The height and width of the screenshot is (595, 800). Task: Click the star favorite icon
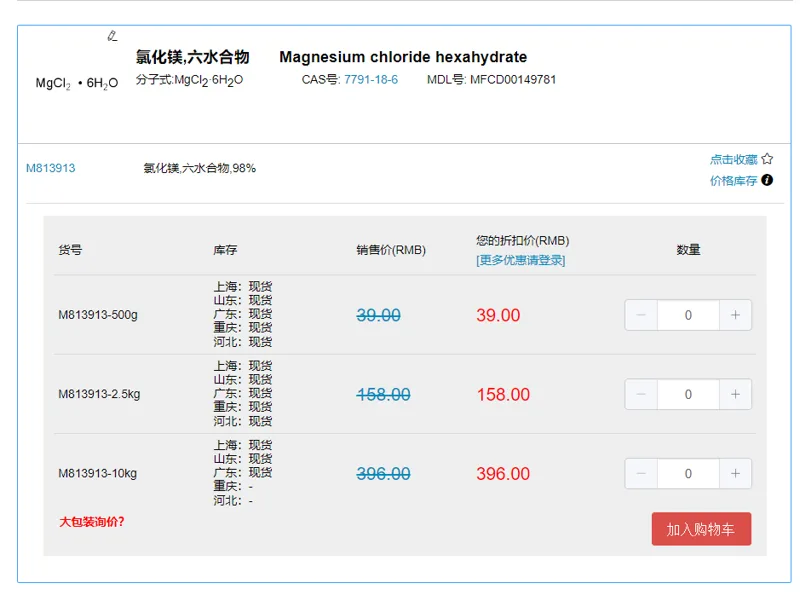point(767,159)
